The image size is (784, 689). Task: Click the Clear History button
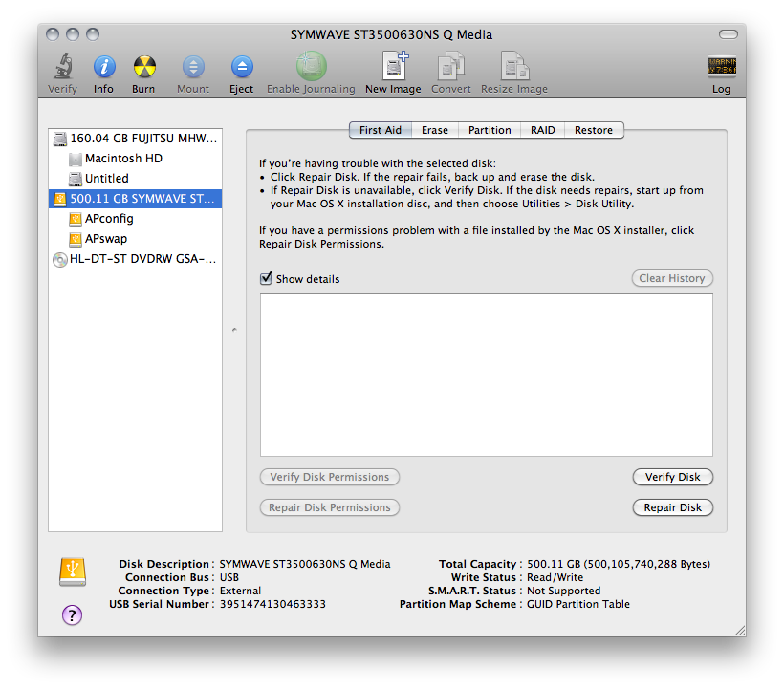click(672, 278)
